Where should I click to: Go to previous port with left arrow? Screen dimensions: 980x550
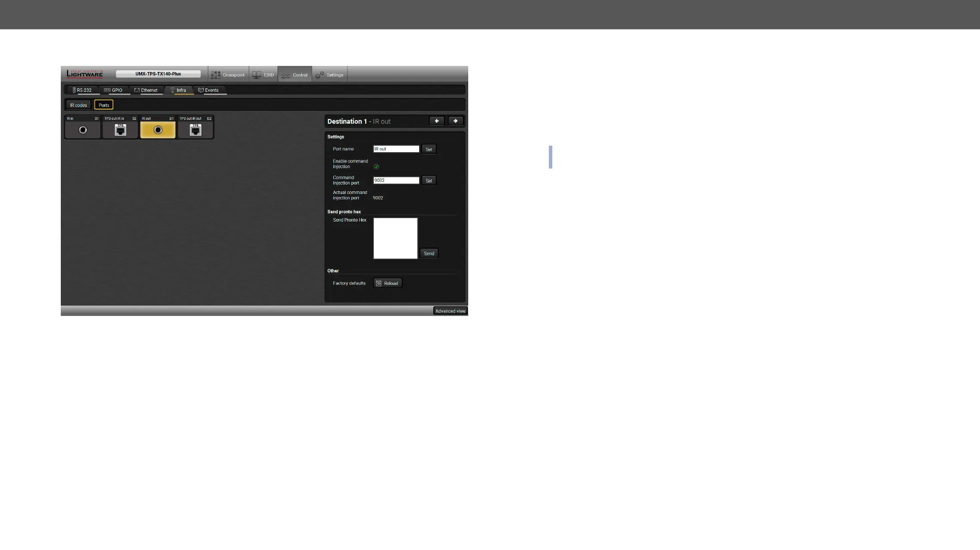point(437,121)
